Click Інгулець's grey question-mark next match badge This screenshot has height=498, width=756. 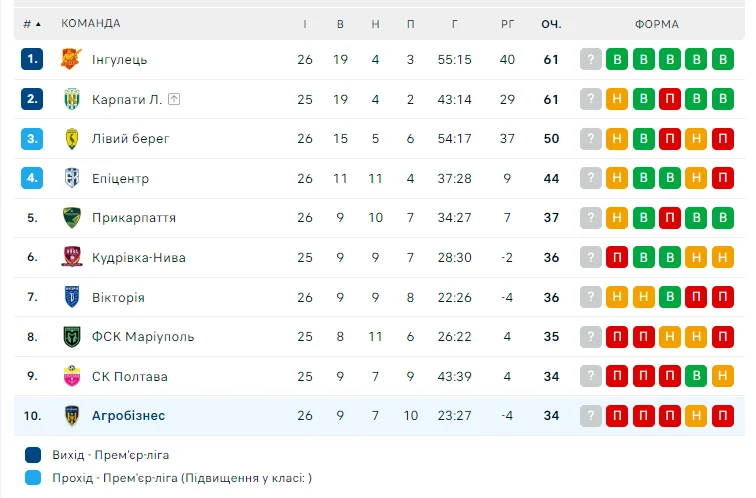[x=591, y=59]
